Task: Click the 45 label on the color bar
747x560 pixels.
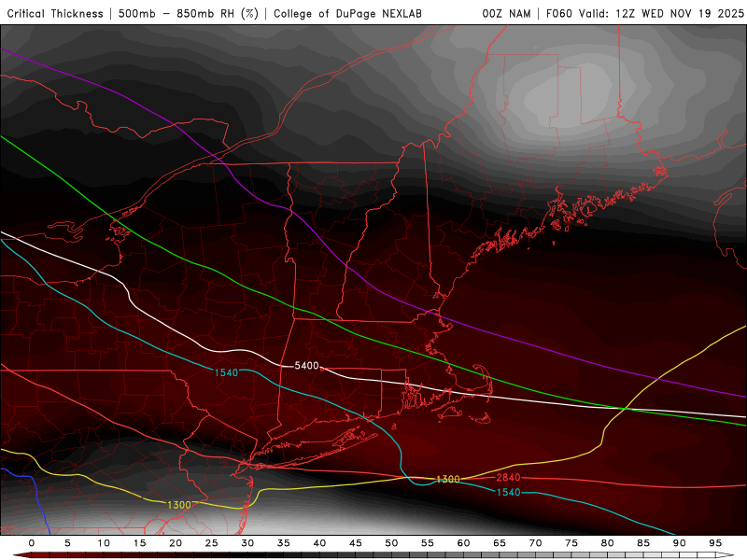Action: pos(356,543)
